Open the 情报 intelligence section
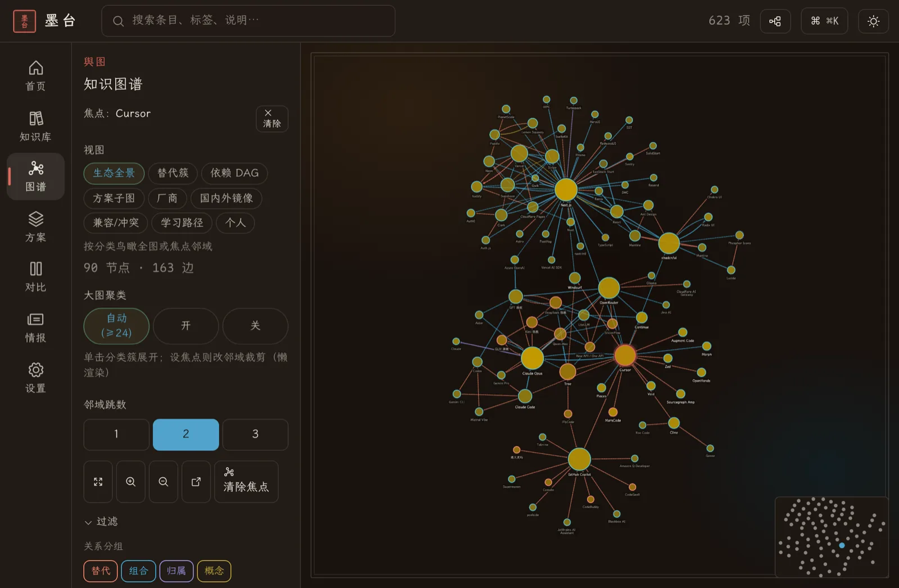This screenshot has height=588, width=899. coord(35,327)
